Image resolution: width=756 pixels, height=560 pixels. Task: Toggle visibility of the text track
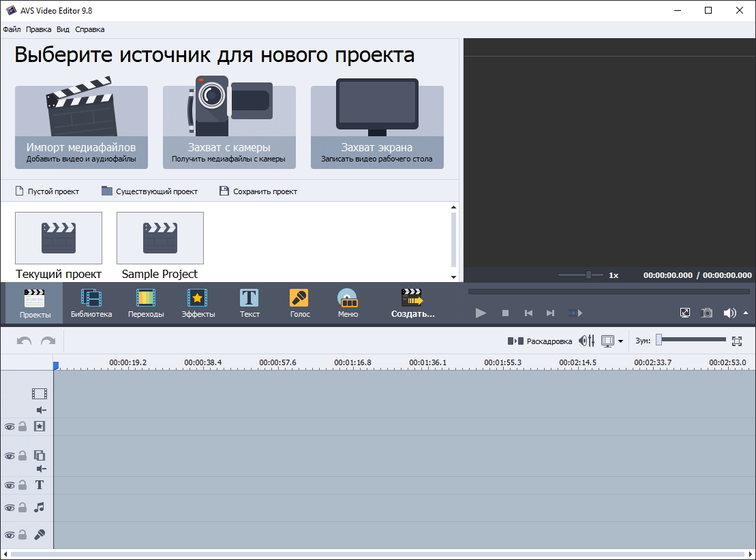pos(10,484)
